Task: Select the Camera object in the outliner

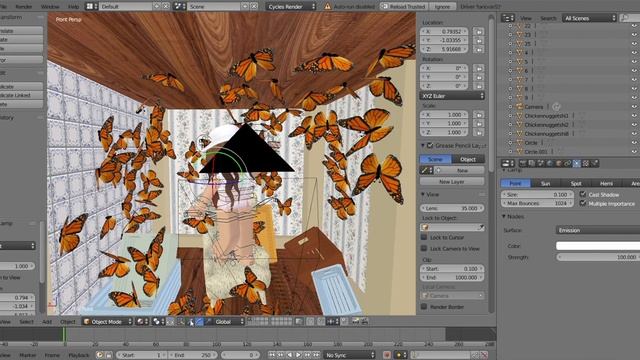Action: pos(534,107)
